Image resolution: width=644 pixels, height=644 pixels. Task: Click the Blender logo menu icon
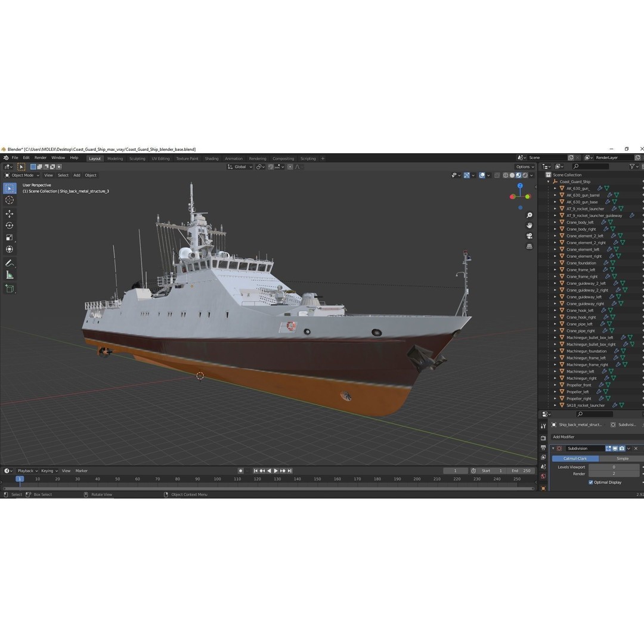6,157
